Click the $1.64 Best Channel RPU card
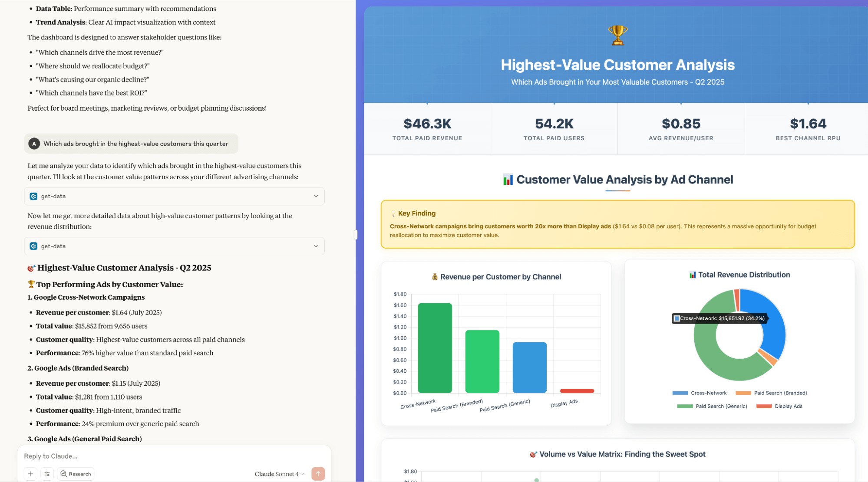 808,129
